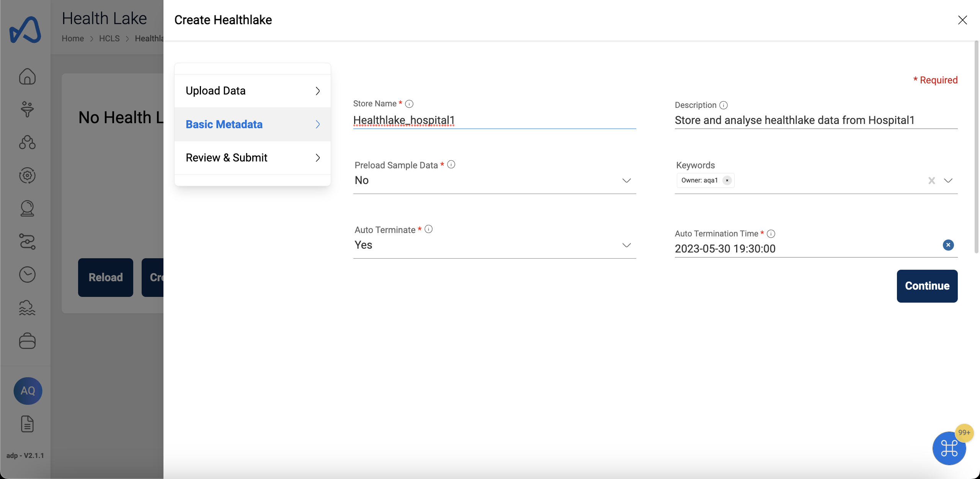Click the Description input field

816,120
